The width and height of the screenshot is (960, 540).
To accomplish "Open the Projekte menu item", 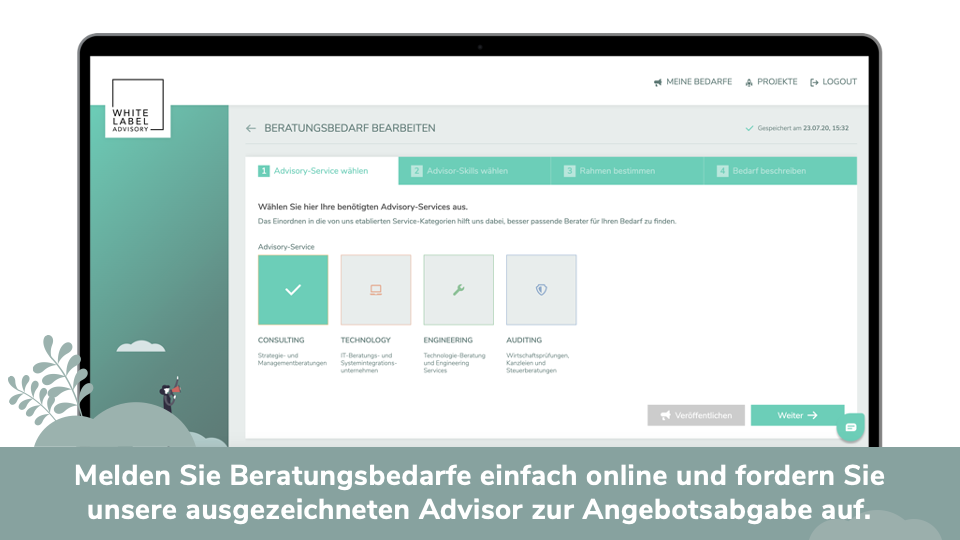I will [777, 82].
